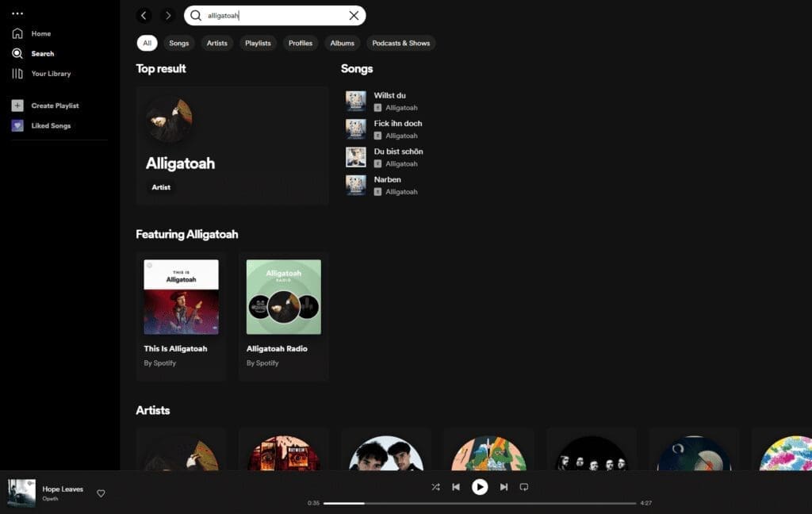
Task: Open Liked Songs heart icon
Action: [17, 125]
